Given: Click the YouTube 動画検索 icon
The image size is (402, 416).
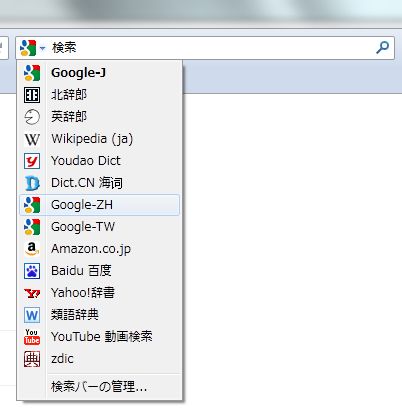Looking at the screenshot, I should [x=32, y=337].
